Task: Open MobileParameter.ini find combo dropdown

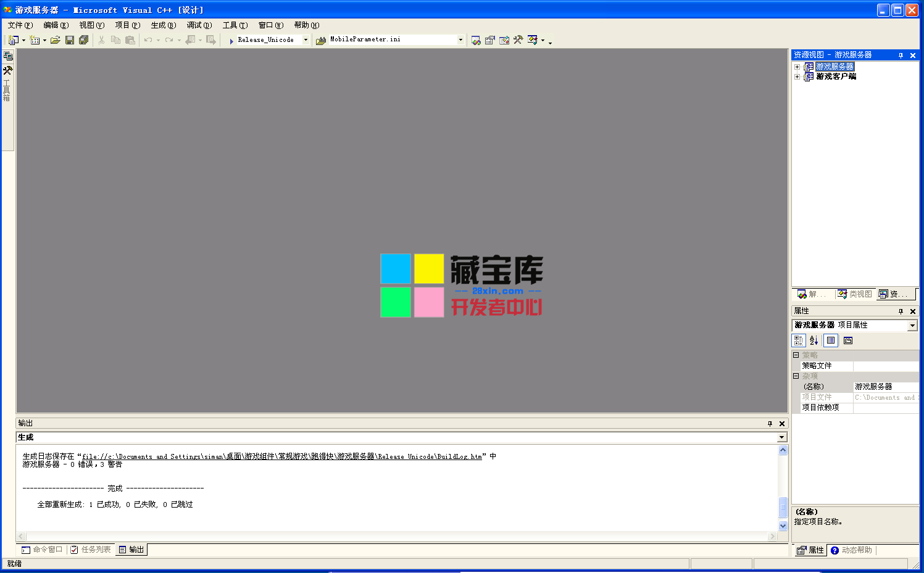Action: coord(460,39)
